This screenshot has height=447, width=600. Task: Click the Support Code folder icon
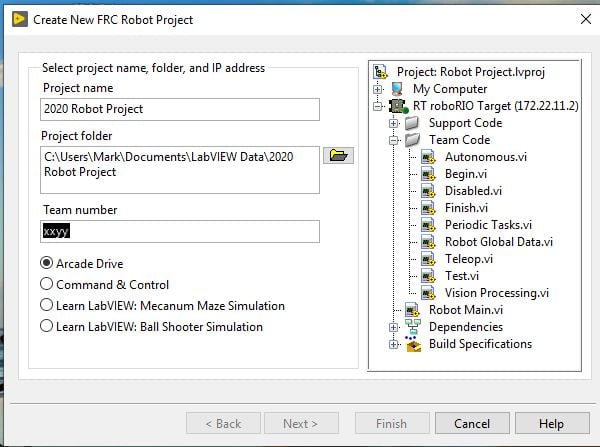pyautogui.click(x=412, y=123)
